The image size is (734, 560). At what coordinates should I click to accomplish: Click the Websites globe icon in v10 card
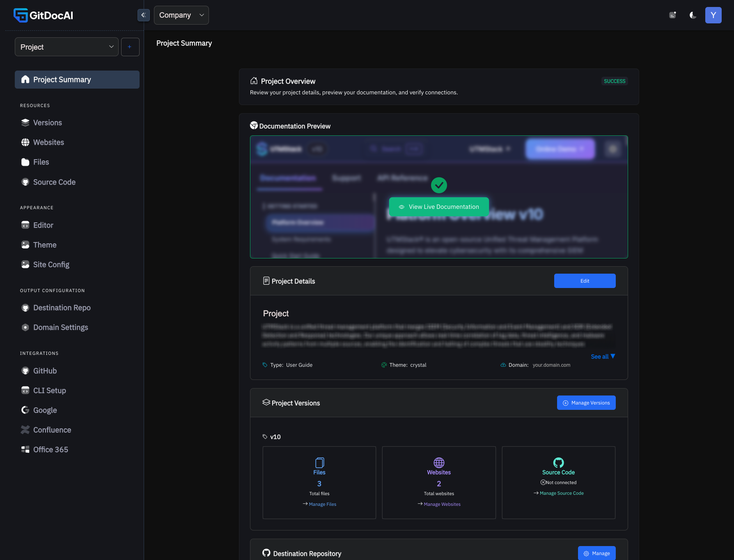[x=439, y=463]
